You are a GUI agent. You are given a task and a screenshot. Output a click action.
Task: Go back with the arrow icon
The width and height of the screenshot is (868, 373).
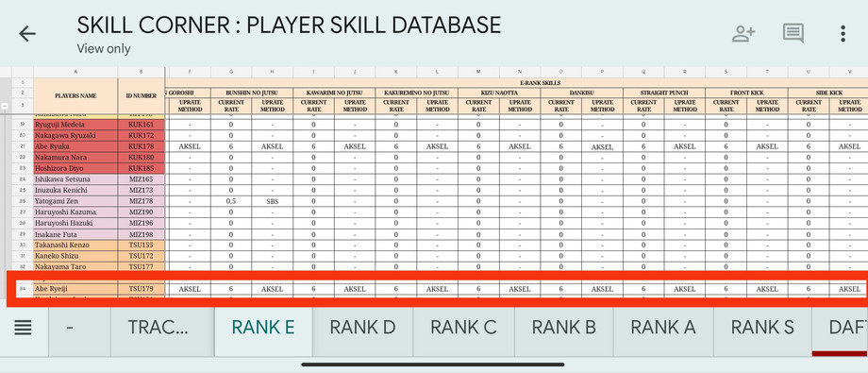(x=26, y=34)
